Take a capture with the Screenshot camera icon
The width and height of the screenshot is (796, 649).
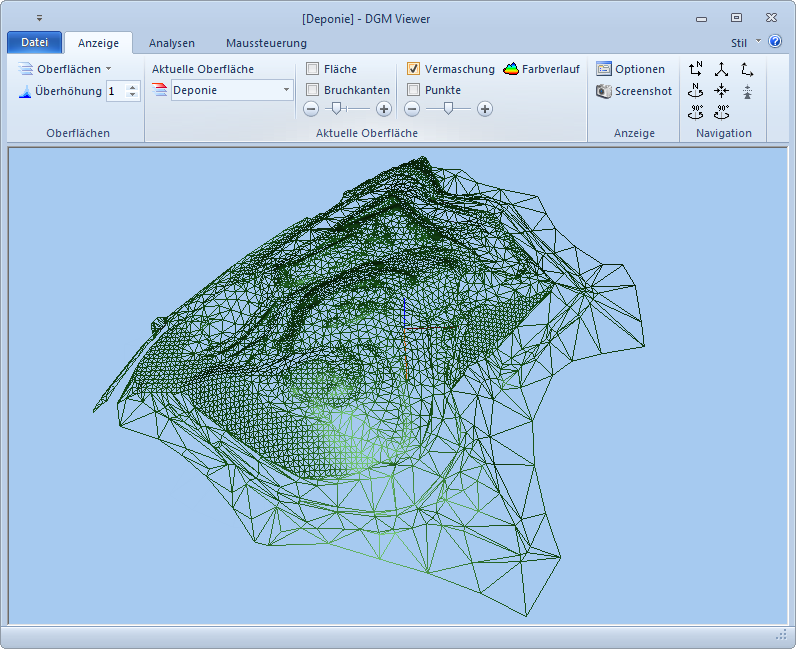click(604, 91)
